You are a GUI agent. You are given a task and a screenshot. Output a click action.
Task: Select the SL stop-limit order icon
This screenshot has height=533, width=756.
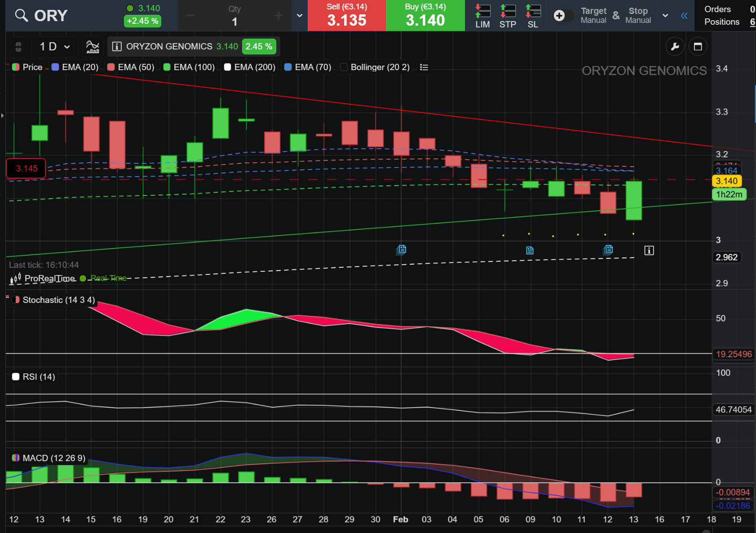533,16
